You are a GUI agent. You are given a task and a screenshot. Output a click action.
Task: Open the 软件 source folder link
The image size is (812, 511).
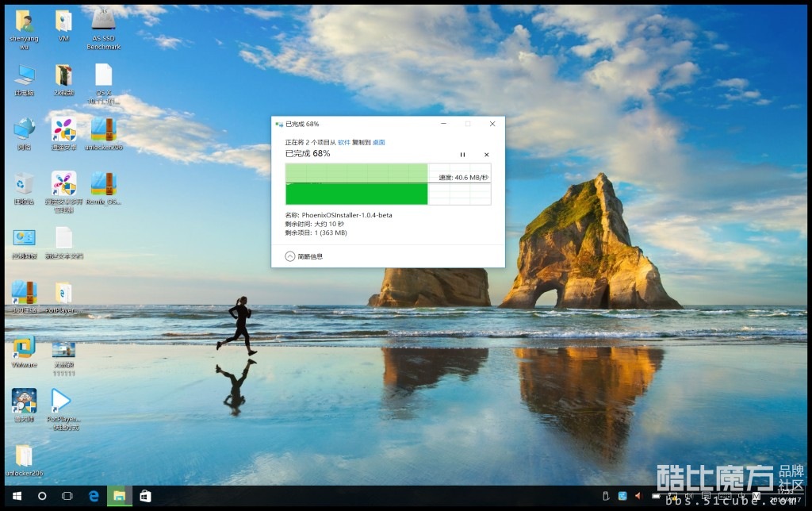tap(343, 142)
